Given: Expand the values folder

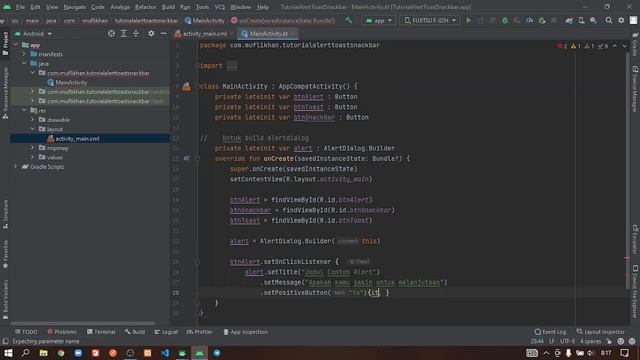Looking at the screenshot, I should 33,157.
